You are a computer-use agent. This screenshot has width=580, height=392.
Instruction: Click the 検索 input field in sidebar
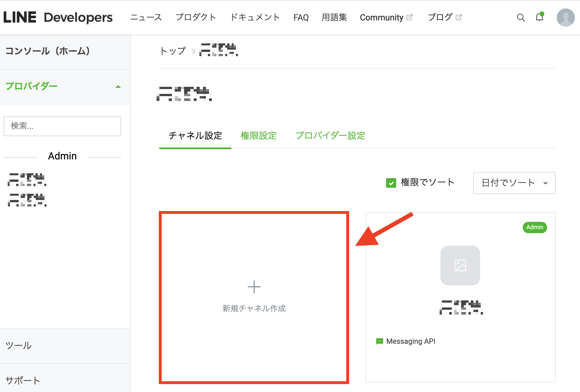coord(63,126)
